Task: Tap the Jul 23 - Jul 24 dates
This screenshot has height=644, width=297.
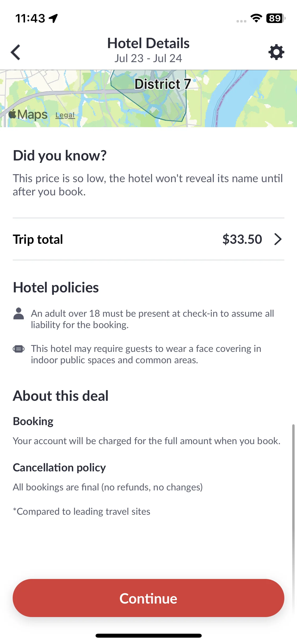Action: click(x=148, y=58)
